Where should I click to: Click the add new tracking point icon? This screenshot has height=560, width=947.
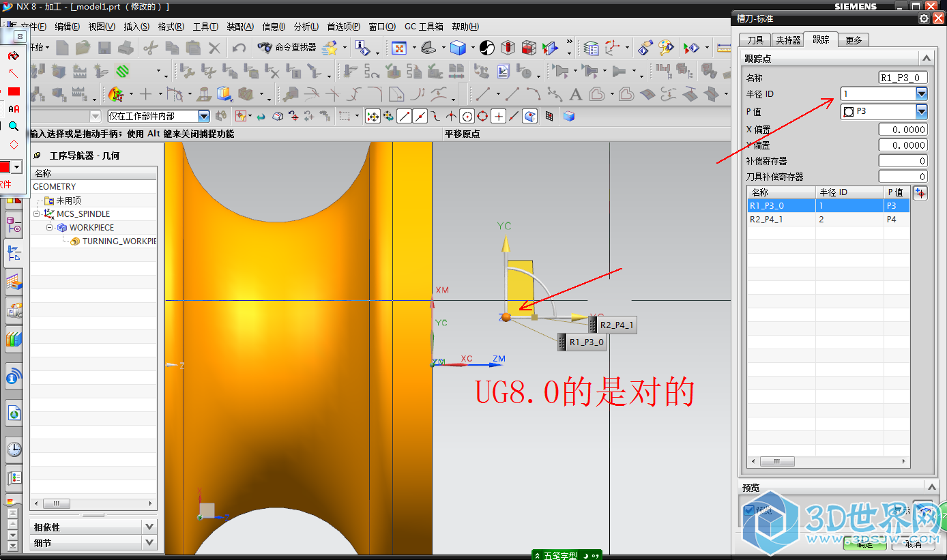tap(920, 194)
